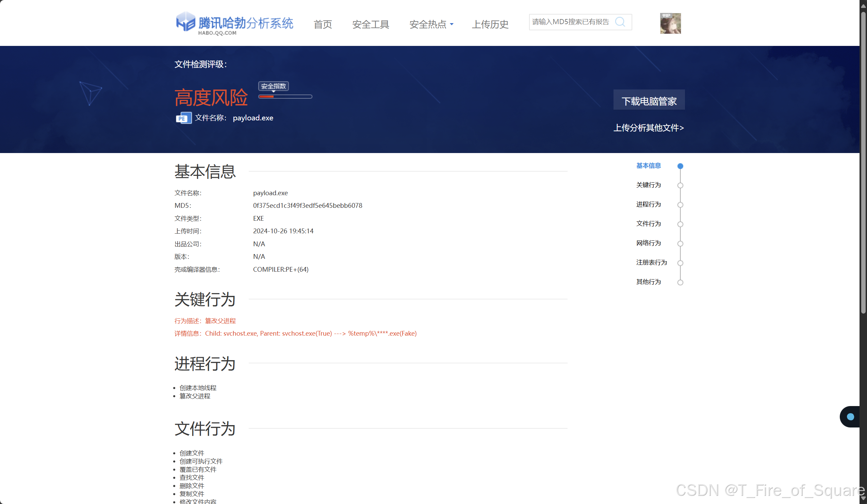Select the 关键行为 navigation dot

coord(680,185)
